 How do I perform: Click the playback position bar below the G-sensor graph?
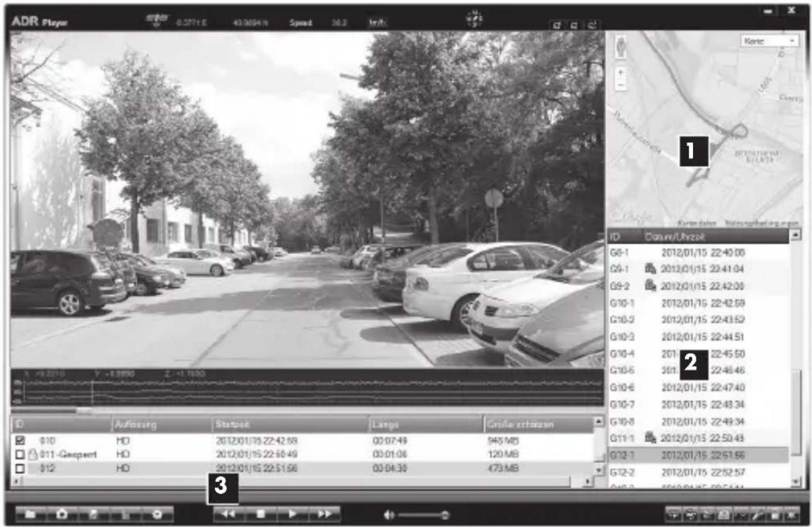(307, 410)
